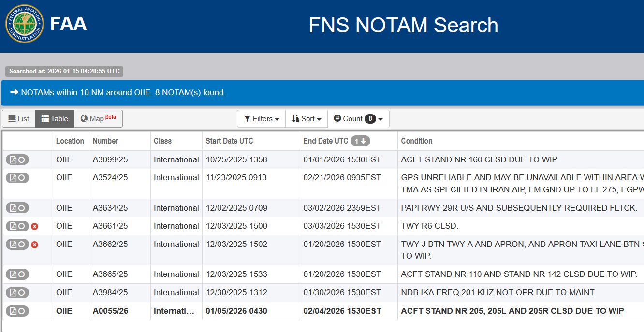Toggle the select circle for A3665/25
Screen dimensions: 644x332
pos(22,274)
